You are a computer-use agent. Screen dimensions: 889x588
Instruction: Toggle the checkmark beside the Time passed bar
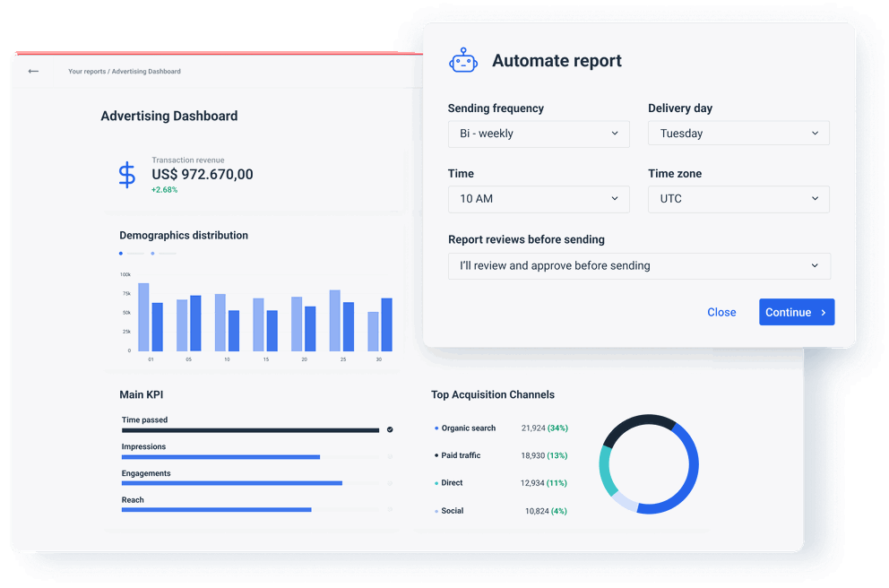point(389,429)
